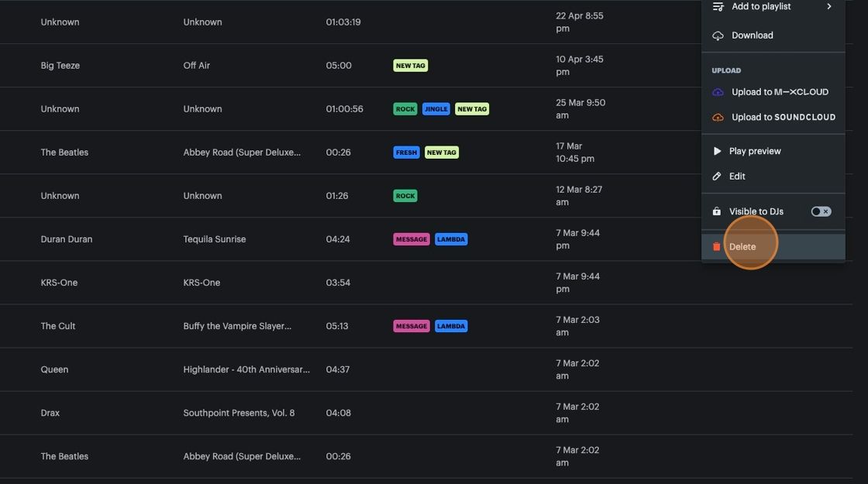This screenshot has height=484, width=868.
Task: Click the orange SoundCloud upload icon
Action: click(718, 118)
